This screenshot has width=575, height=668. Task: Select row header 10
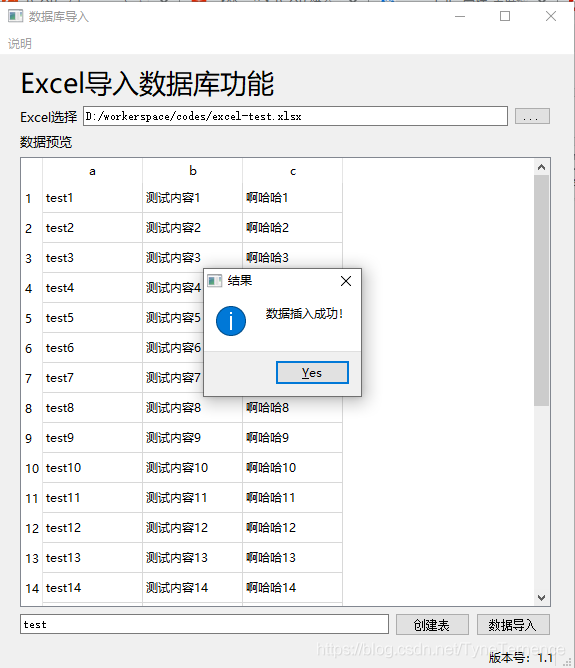point(32,468)
